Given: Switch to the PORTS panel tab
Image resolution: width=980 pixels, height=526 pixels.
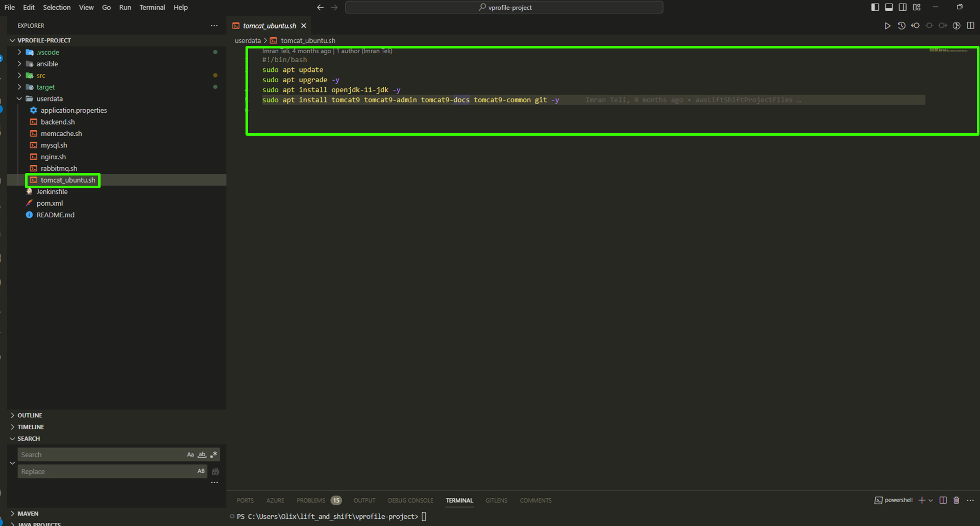Looking at the screenshot, I should tap(245, 500).
